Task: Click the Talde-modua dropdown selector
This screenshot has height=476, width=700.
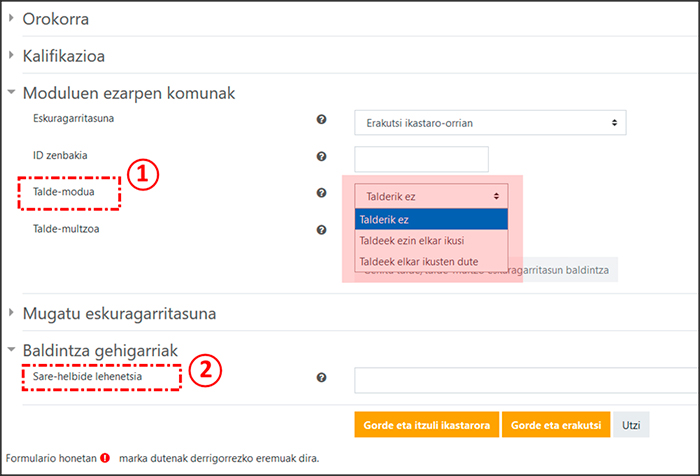Action: (x=432, y=196)
